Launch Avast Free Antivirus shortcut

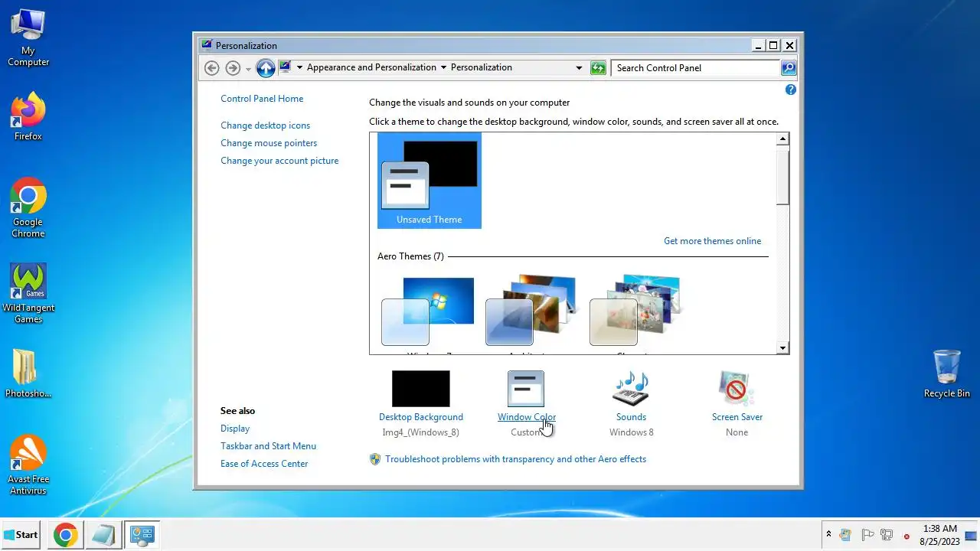click(x=28, y=465)
